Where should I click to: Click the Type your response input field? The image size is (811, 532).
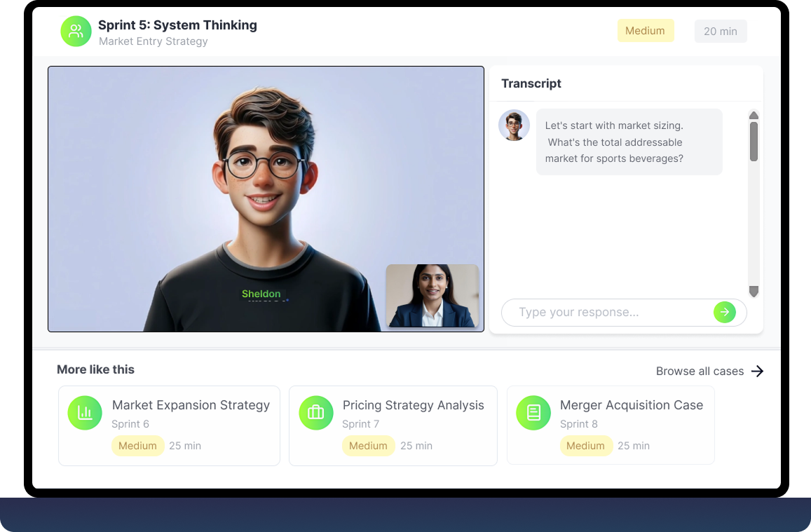610,312
